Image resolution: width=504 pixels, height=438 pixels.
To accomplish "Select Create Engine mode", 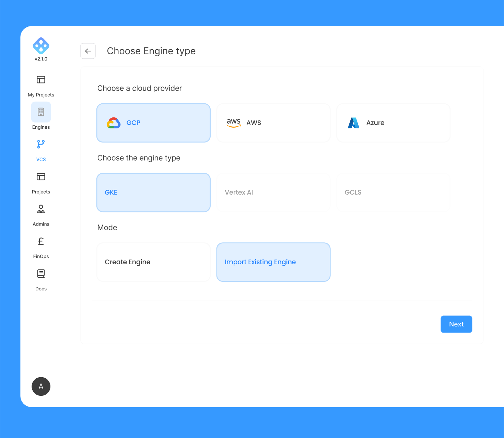I will coord(153,262).
